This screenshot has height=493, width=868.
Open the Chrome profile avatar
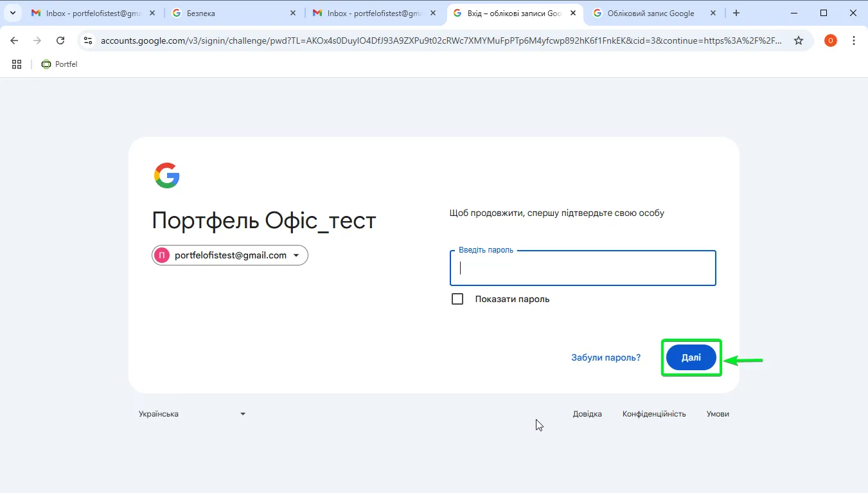tap(831, 40)
